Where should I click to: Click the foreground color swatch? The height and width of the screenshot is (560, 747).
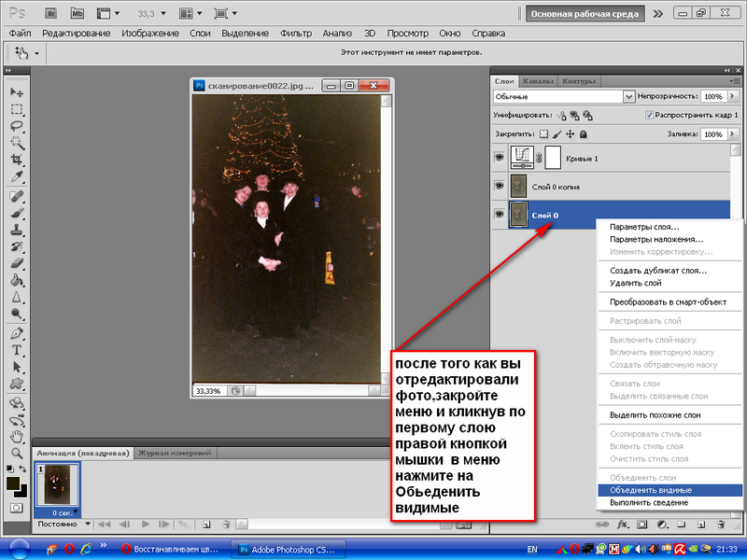[13, 483]
